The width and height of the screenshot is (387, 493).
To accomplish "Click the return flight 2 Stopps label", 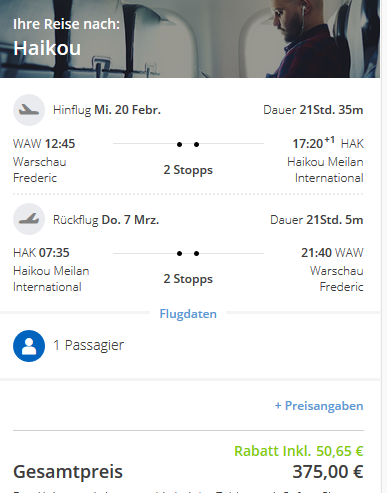I will click(188, 279).
